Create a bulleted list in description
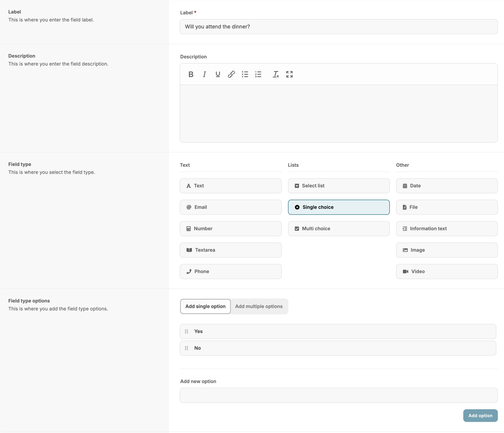 click(x=245, y=74)
